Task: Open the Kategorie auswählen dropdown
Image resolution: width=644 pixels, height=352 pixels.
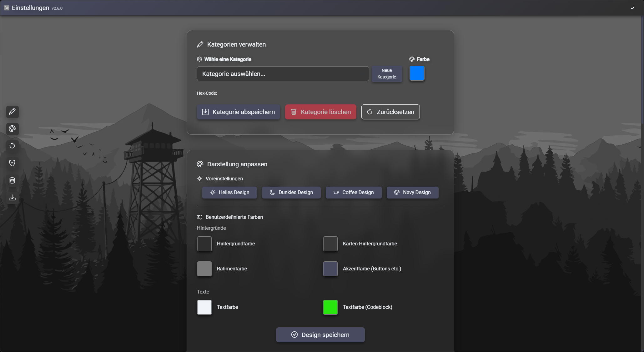Action: [x=283, y=74]
